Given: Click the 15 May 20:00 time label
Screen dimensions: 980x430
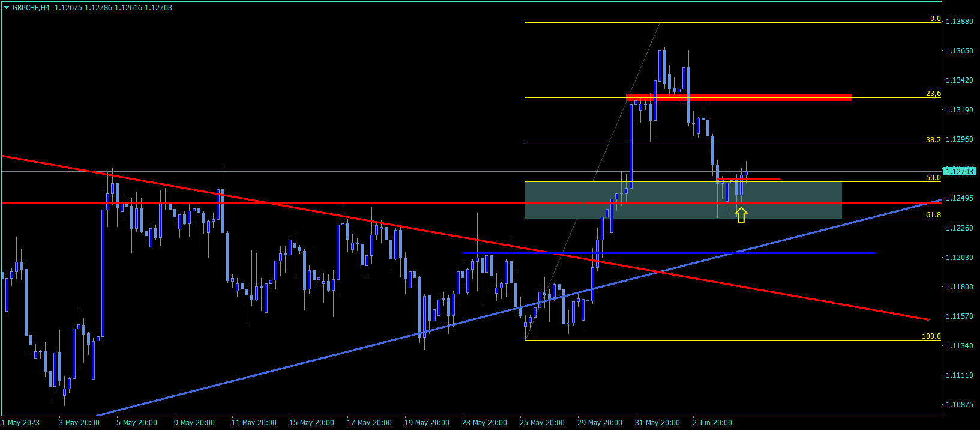Looking at the screenshot, I should click(x=311, y=423).
